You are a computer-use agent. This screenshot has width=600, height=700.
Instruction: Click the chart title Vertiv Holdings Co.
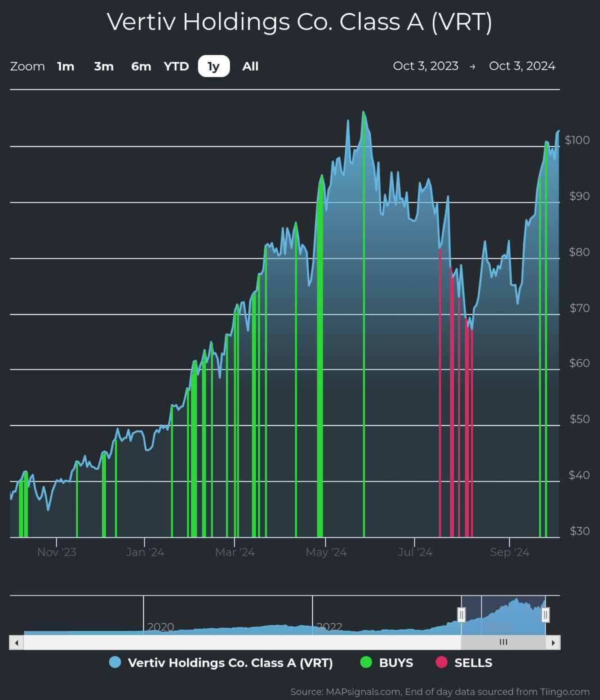coord(300,22)
